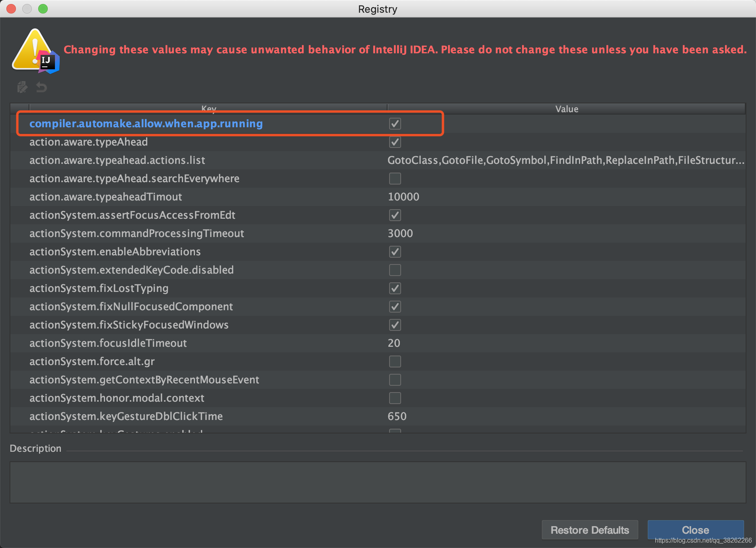The height and width of the screenshot is (548, 756).
Task: Check actionSystem.getContextByRecentMouseEvent checkbox
Action: click(395, 380)
